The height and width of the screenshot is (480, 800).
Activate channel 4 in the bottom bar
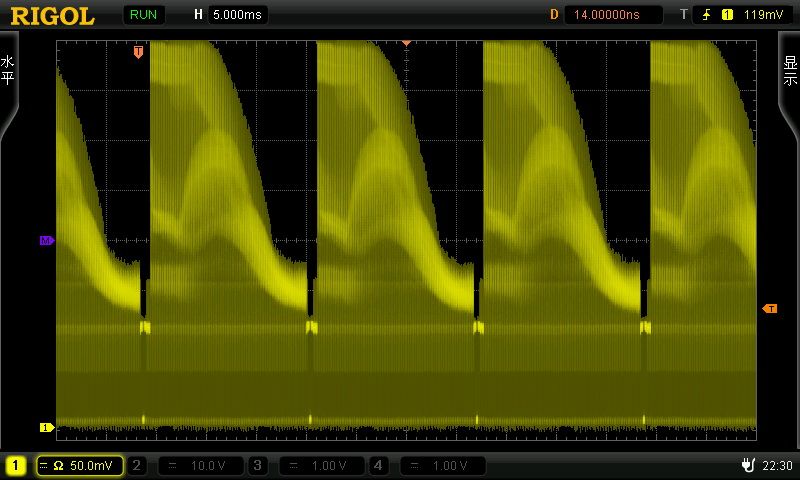click(379, 465)
